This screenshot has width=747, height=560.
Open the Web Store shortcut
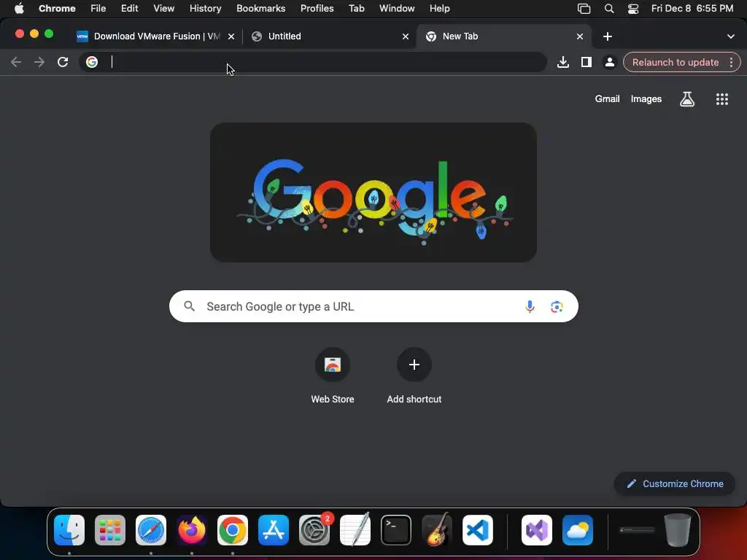tap(333, 376)
